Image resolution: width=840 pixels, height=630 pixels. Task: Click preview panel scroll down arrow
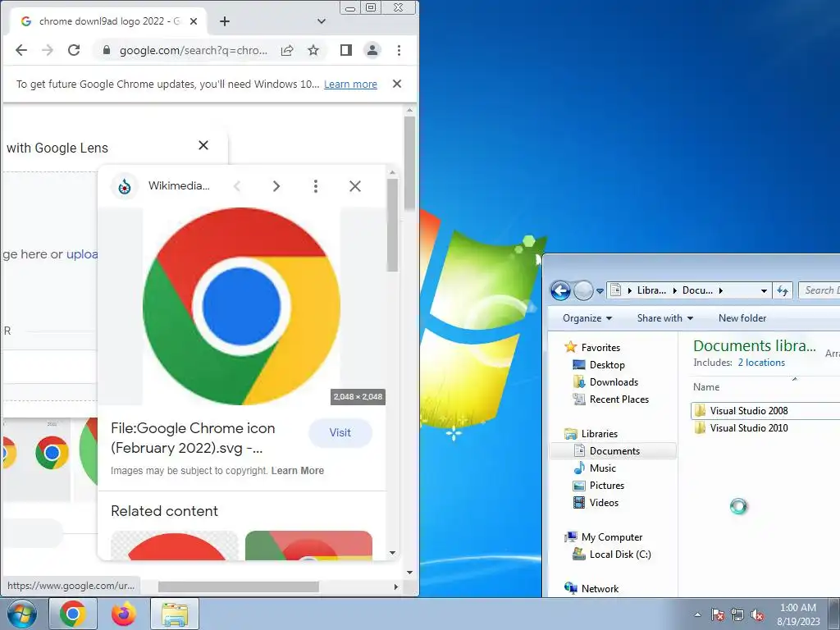pos(393,553)
